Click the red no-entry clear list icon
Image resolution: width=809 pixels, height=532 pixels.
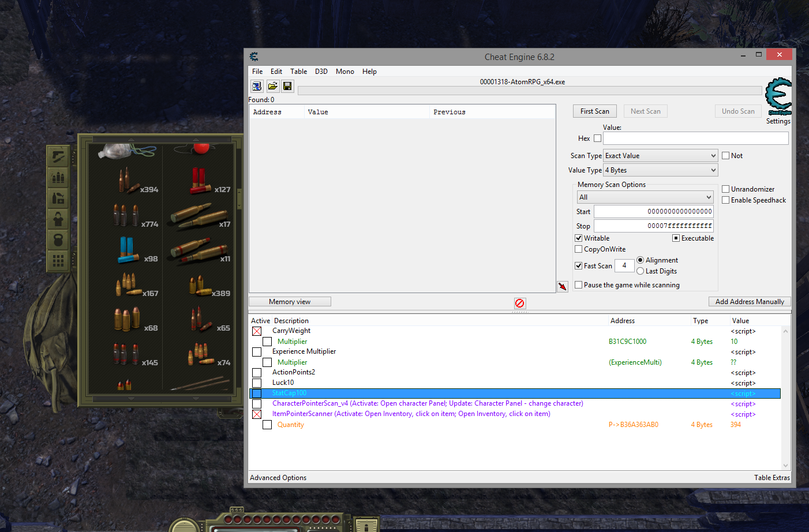520,303
